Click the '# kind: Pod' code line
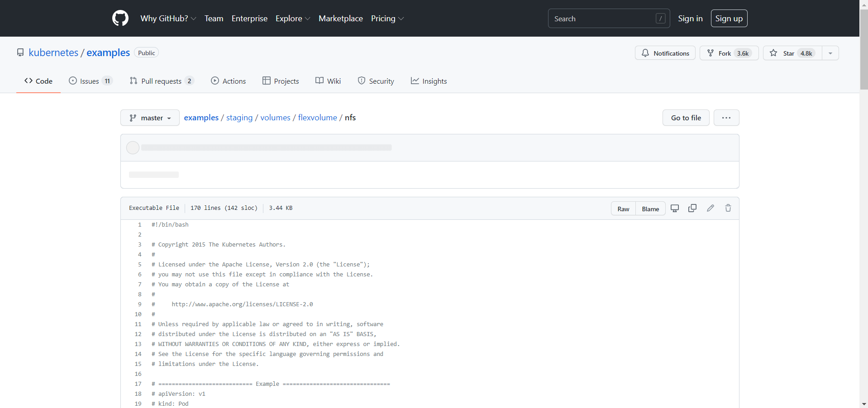This screenshot has height=408, width=868. pos(170,404)
